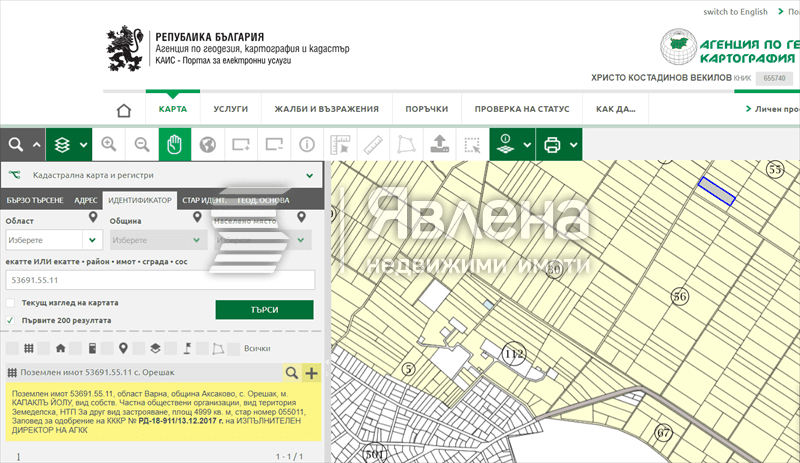Click РД-18-911/13.12.2017 order text
The height and width of the screenshot is (463, 800).
coord(181,421)
